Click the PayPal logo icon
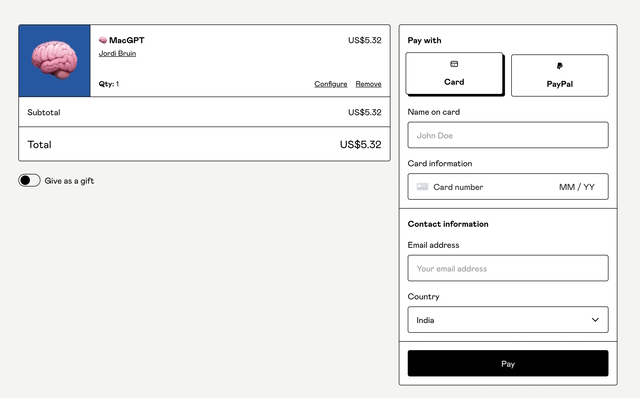The width and height of the screenshot is (640, 398). [560, 66]
